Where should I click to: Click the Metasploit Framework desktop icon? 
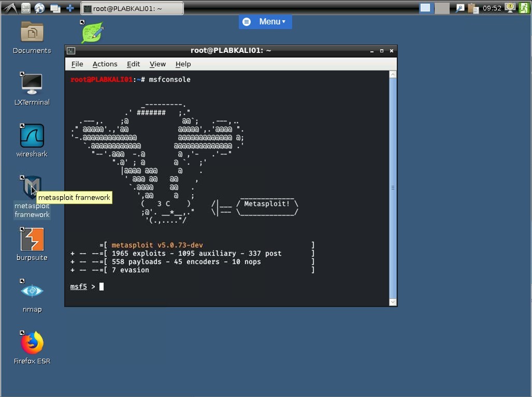pyautogui.click(x=32, y=187)
